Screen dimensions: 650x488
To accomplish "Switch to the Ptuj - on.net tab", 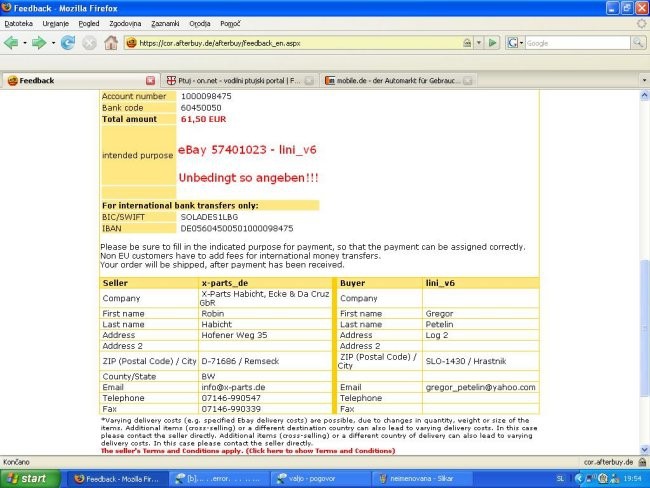I will coord(240,80).
